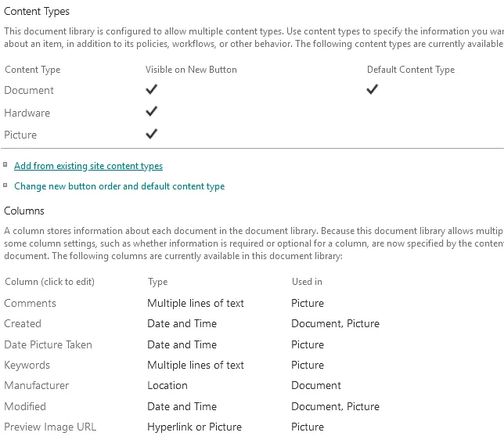Open the Date Picture Taken column
The image size is (504, 436).
tap(48, 344)
